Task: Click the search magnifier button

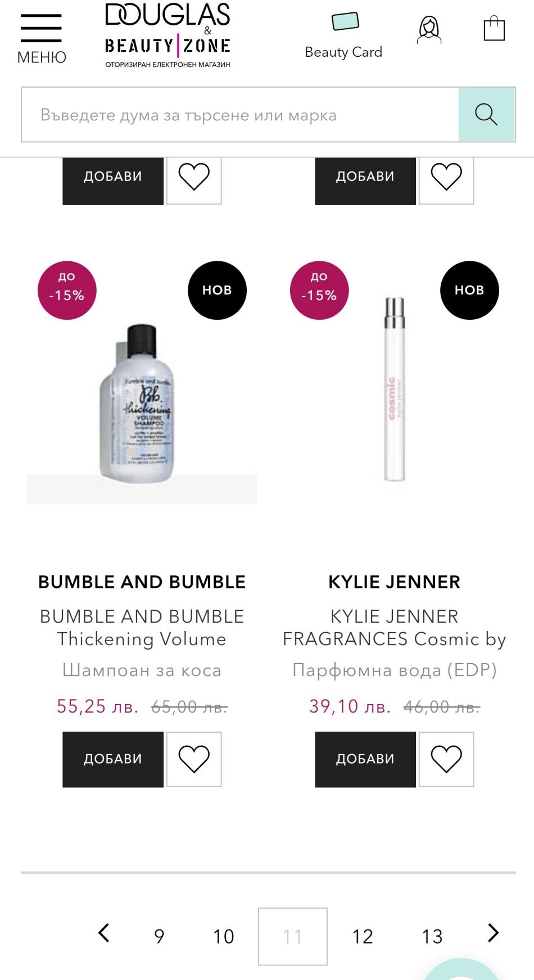Action: [486, 115]
